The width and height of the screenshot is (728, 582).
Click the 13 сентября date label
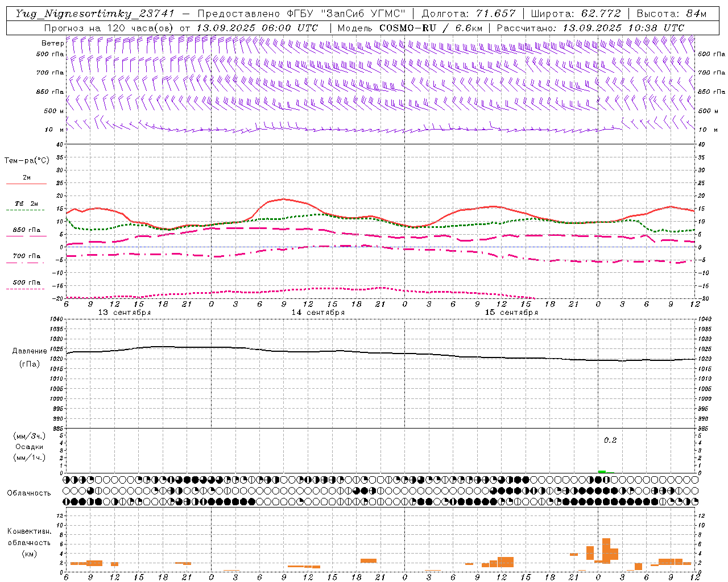(x=125, y=313)
